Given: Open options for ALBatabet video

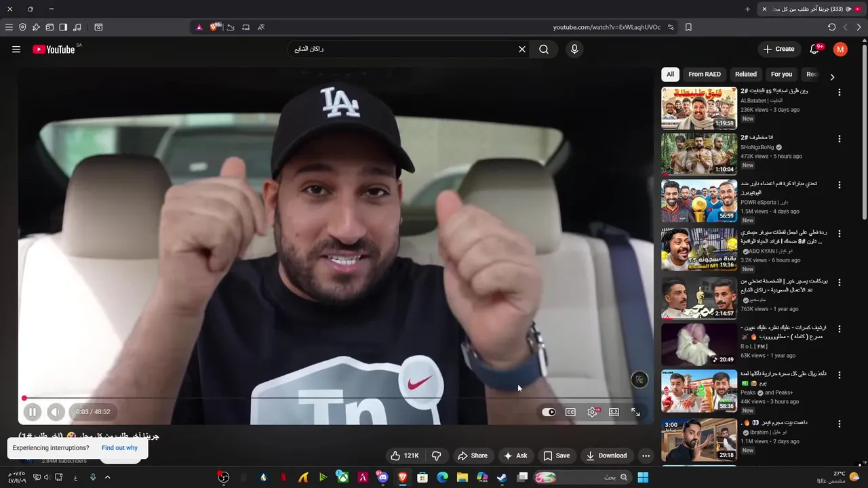Looking at the screenshot, I should tap(840, 92).
